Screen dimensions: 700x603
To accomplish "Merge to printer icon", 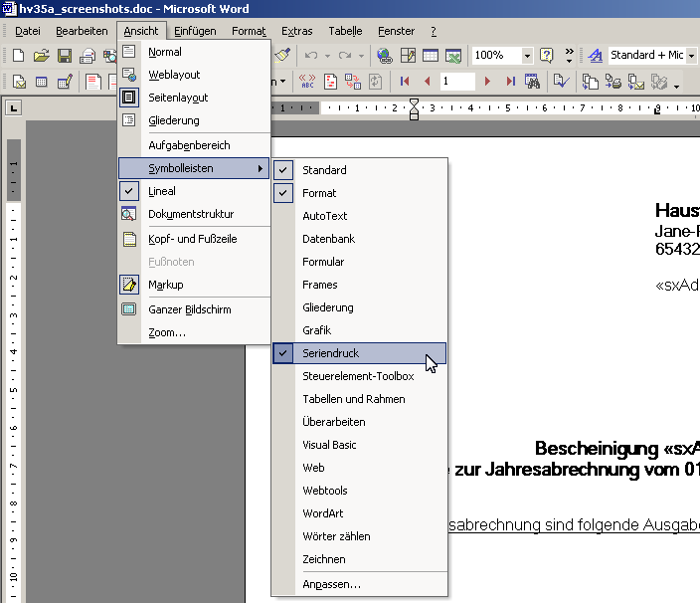I will pos(612,82).
